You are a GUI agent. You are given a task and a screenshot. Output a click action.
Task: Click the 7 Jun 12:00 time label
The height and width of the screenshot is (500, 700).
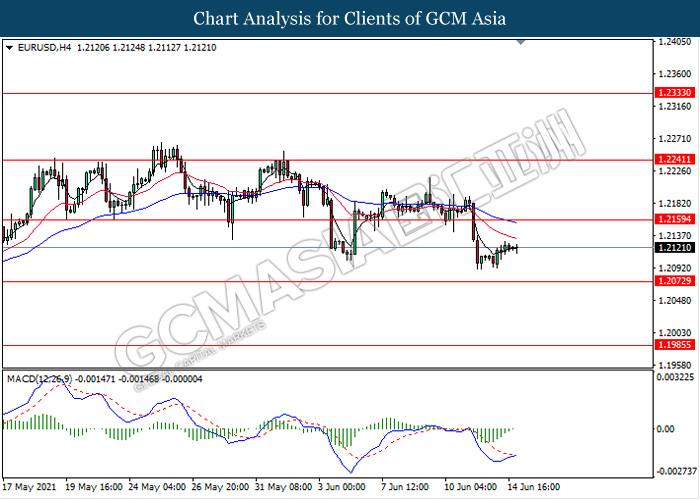point(404,487)
